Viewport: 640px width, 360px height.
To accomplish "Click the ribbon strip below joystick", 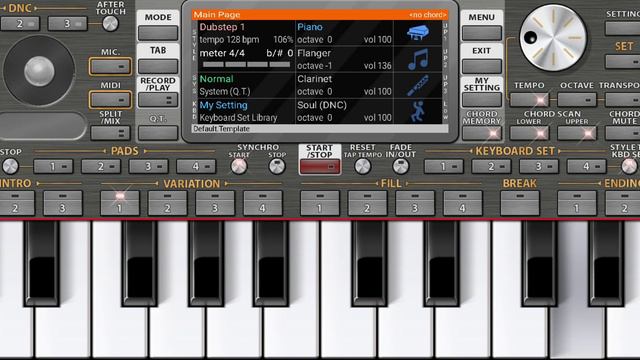I will pos(43,126).
